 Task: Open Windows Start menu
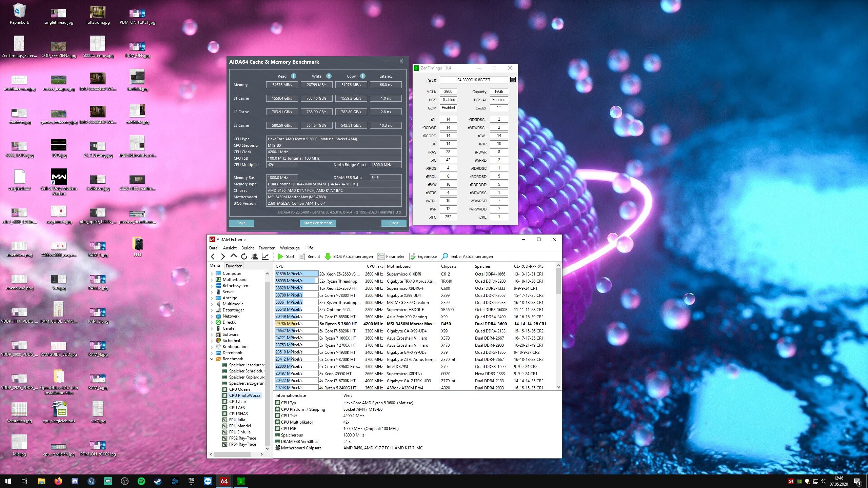point(8,481)
